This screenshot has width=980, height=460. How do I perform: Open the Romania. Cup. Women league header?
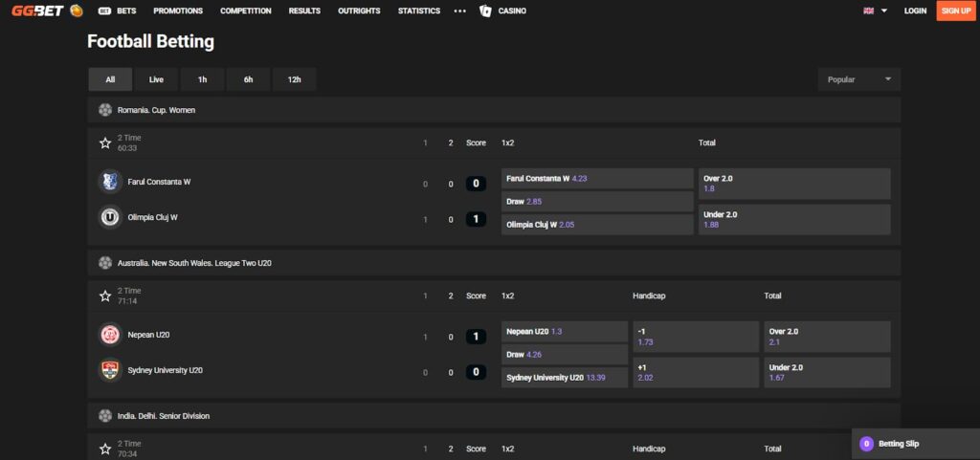[494, 110]
